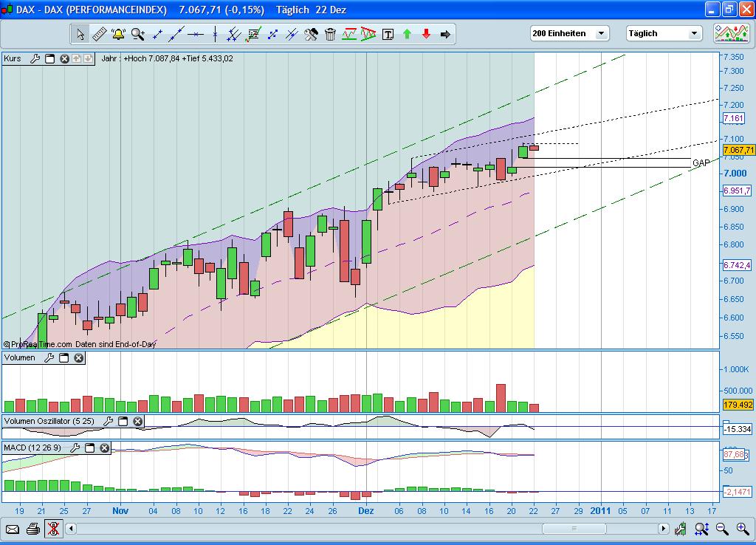Select the green up-arrow marker tool
This screenshot has height=545, width=756.
click(x=407, y=33)
